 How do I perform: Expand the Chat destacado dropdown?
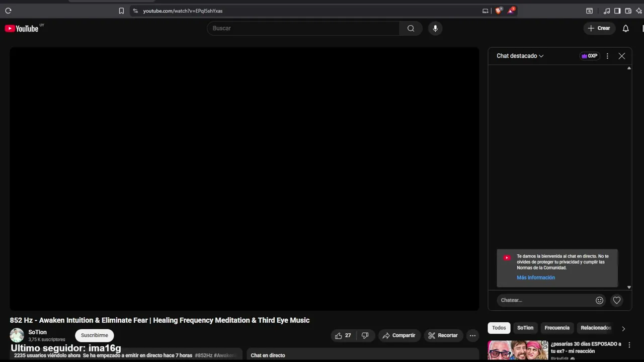point(520,56)
